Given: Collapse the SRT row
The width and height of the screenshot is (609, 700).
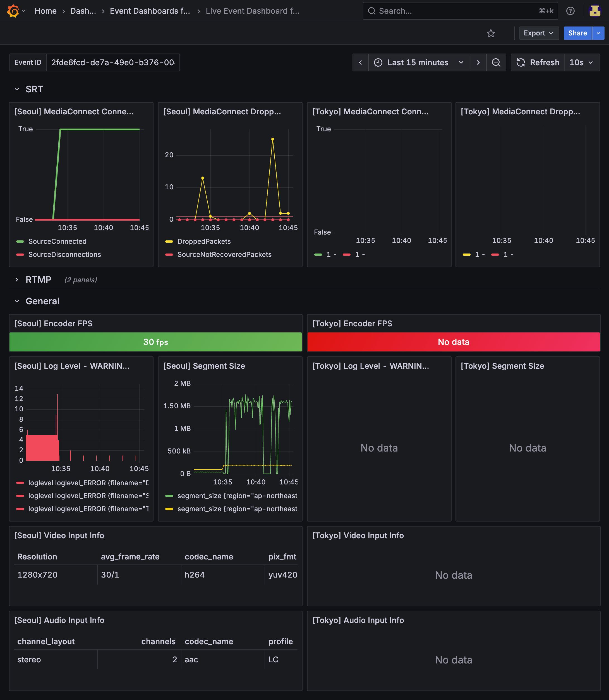Looking at the screenshot, I should (x=17, y=89).
